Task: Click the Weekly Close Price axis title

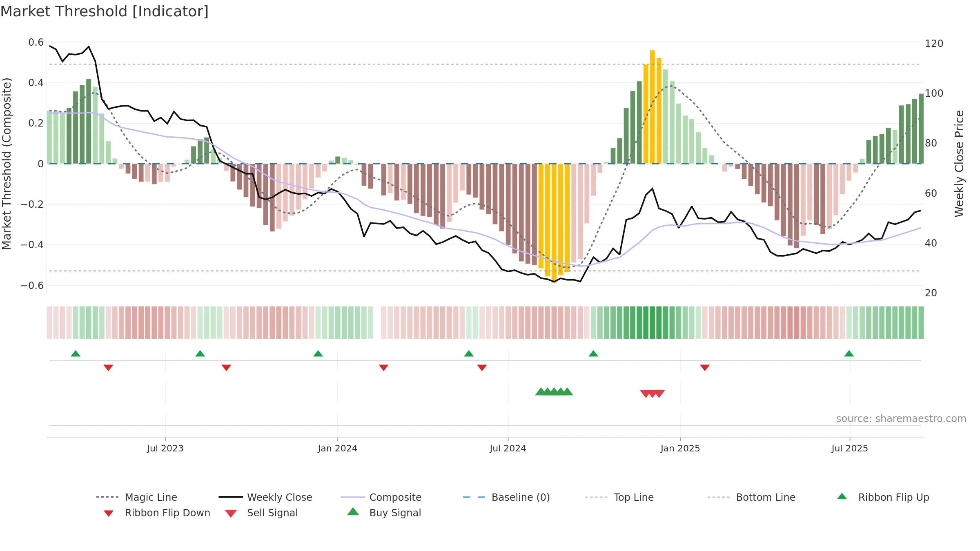Action: tap(959, 164)
